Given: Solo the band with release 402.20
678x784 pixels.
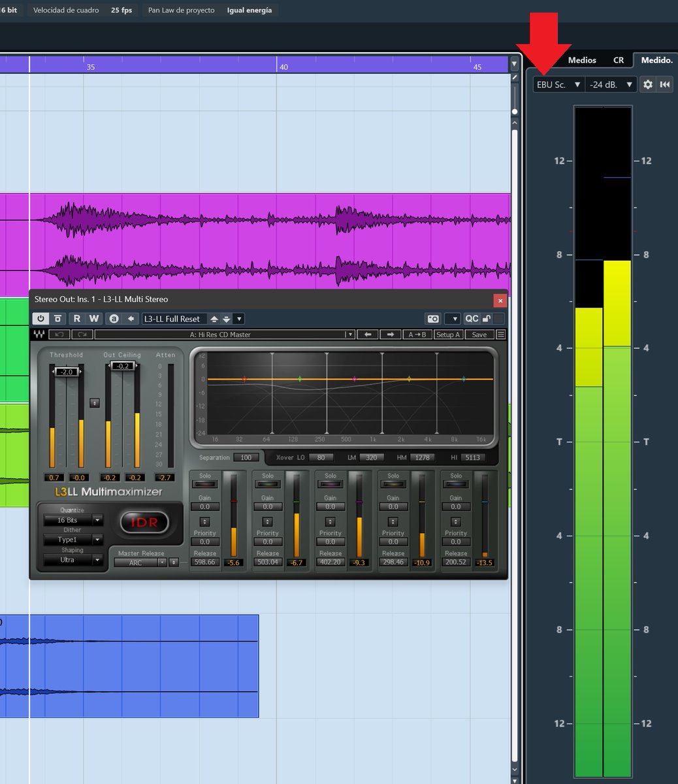Looking at the screenshot, I should (x=331, y=484).
